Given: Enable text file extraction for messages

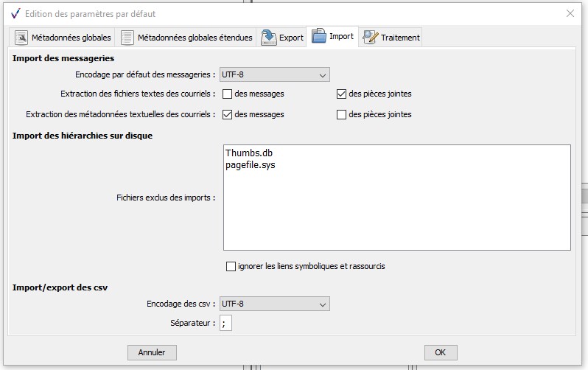Looking at the screenshot, I should click(x=227, y=94).
